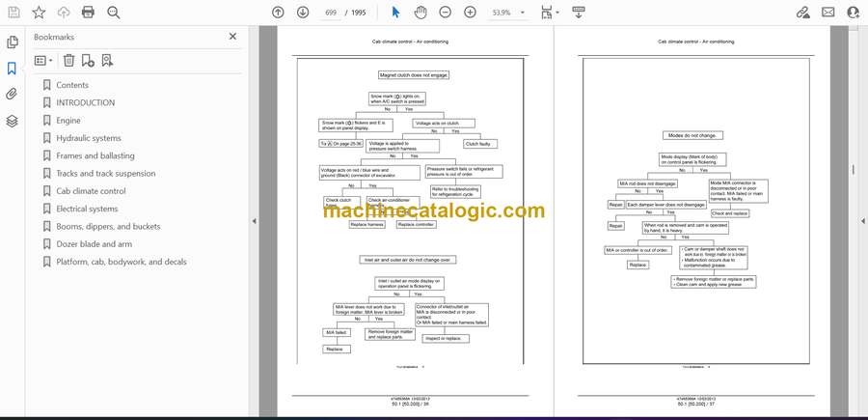Toggle the Bookmarks panel icon

click(12, 69)
